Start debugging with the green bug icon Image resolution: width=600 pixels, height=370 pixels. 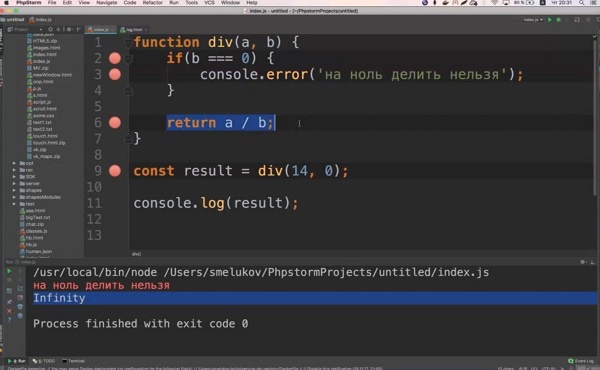559,20
